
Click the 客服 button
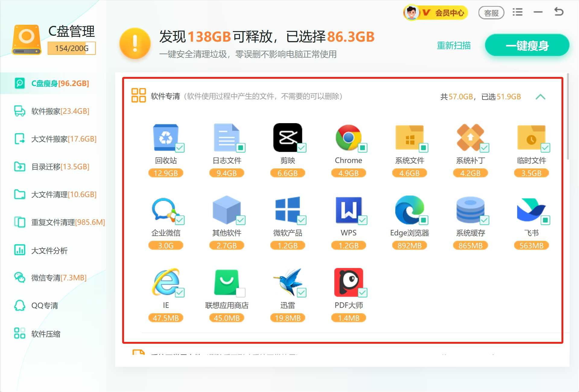click(491, 13)
